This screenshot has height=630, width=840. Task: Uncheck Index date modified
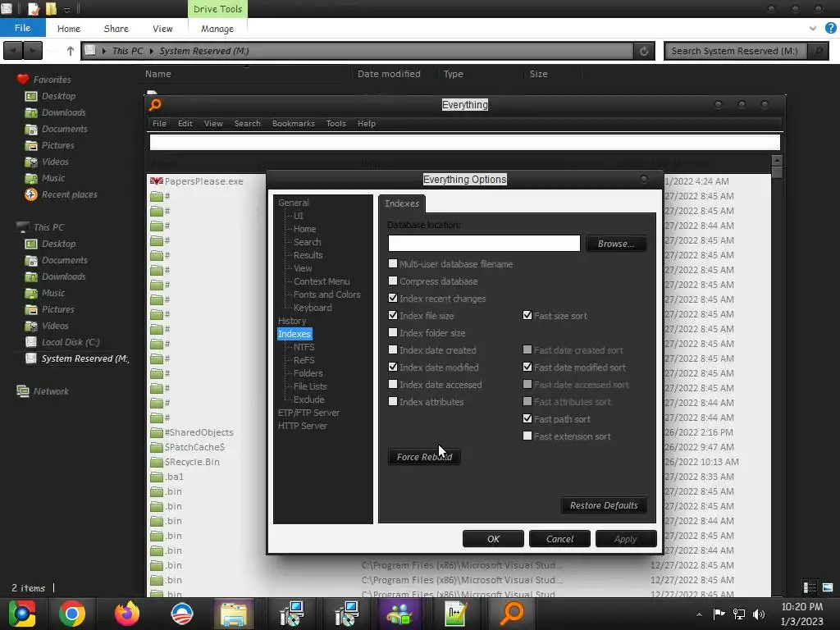[x=393, y=367]
